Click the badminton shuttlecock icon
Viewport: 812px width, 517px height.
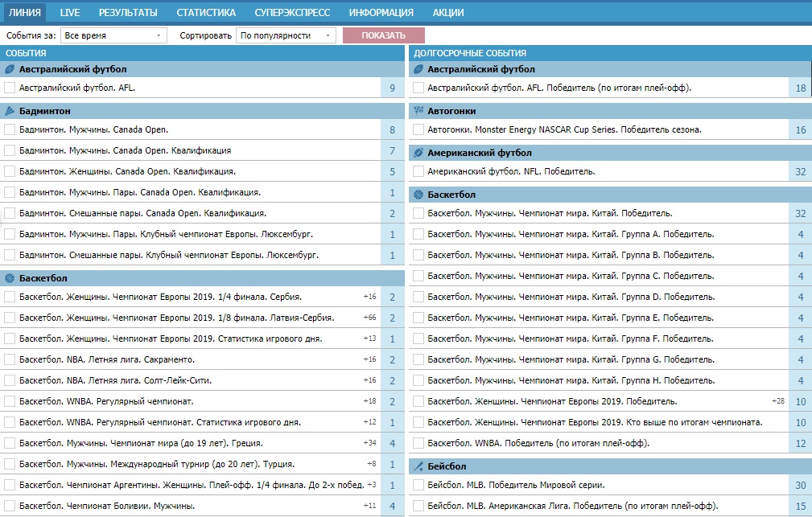point(10,111)
